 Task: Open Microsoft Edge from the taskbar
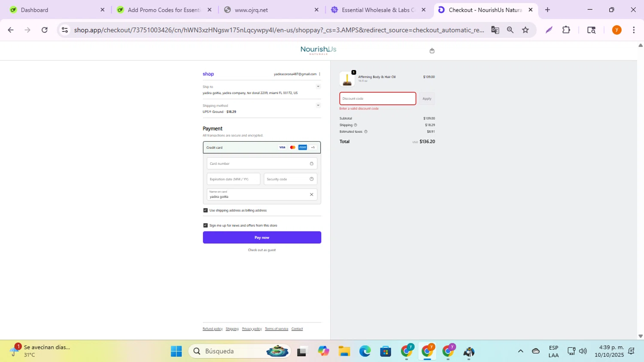point(365,351)
